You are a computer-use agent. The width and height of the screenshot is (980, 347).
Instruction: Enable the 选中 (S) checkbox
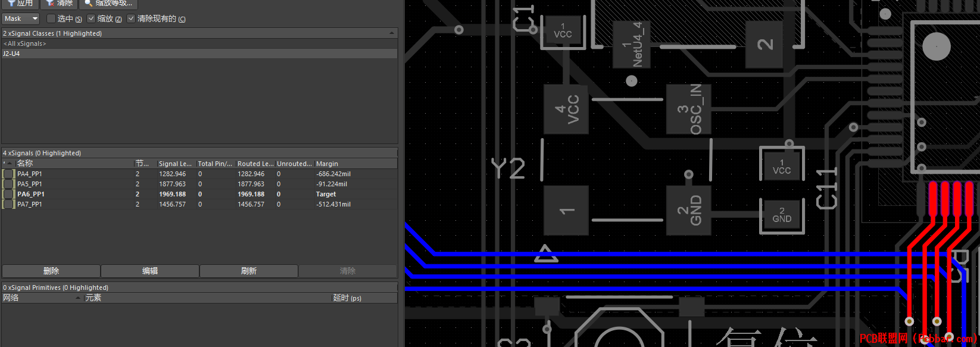pyautogui.click(x=51, y=19)
